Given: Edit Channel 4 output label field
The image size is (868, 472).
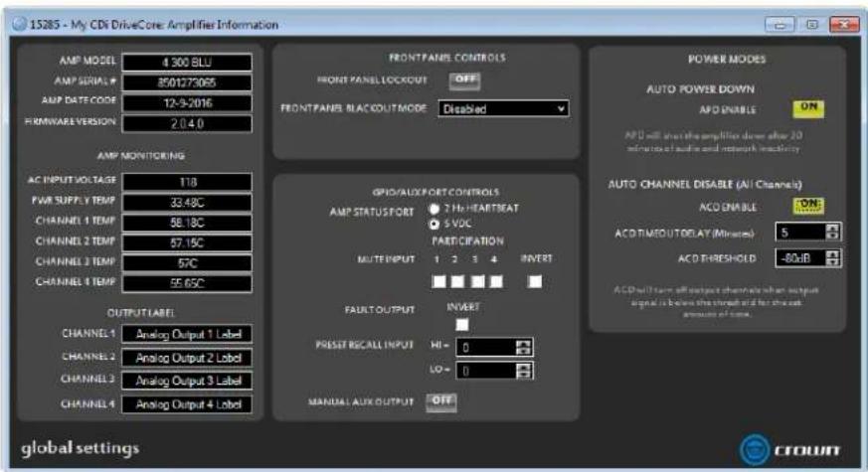Looking at the screenshot, I should click(187, 404).
